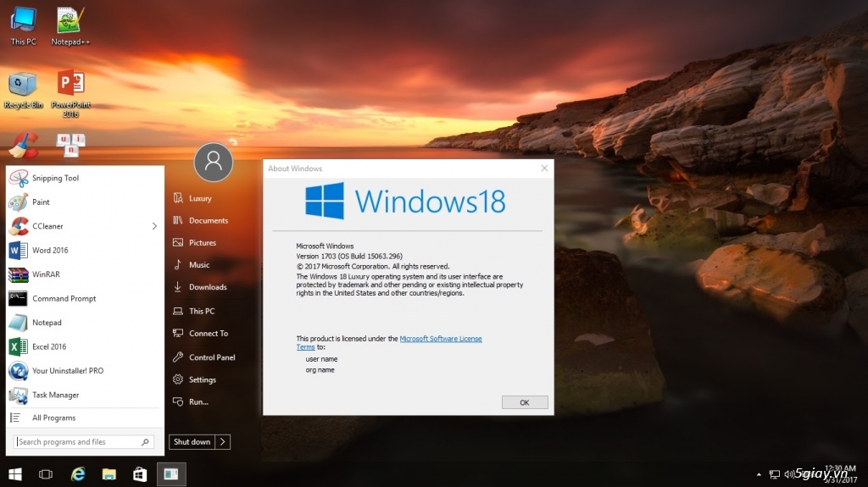Click the user account avatar picture
The height and width of the screenshot is (487, 868).
pyautogui.click(x=214, y=161)
